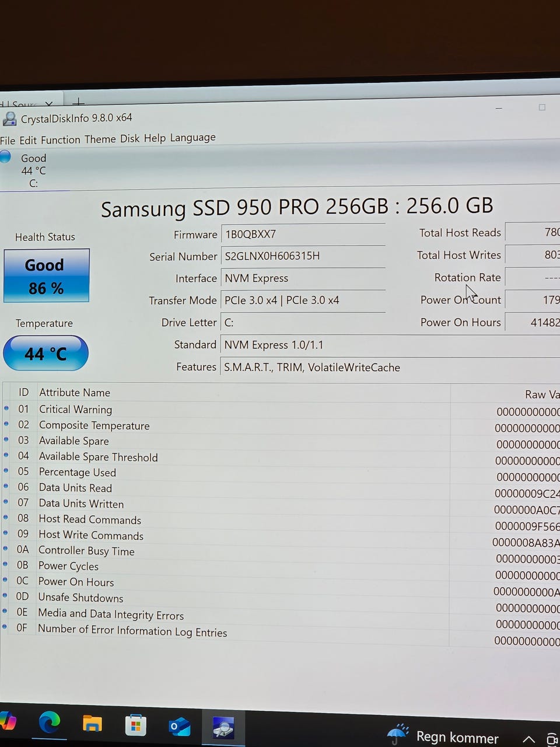Select the C: drive Good 44 °C entry
This screenshot has height=747, width=560.
click(x=33, y=170)
